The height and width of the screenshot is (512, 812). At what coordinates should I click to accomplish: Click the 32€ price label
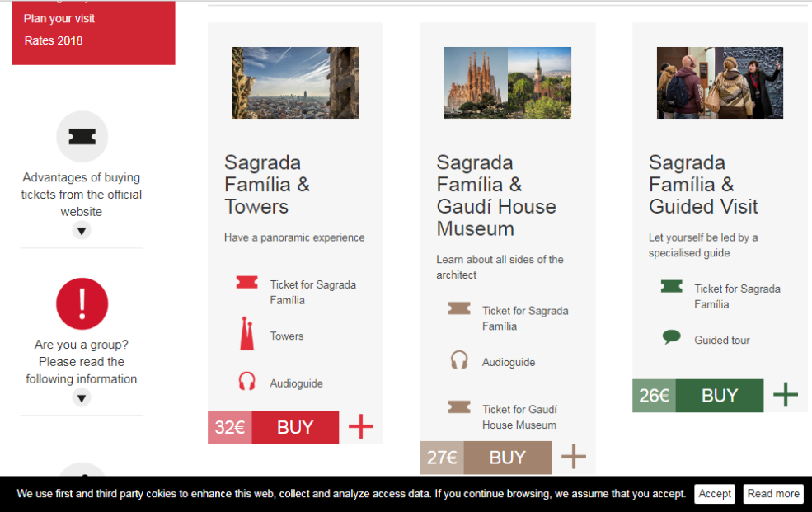tap(230, 428)
